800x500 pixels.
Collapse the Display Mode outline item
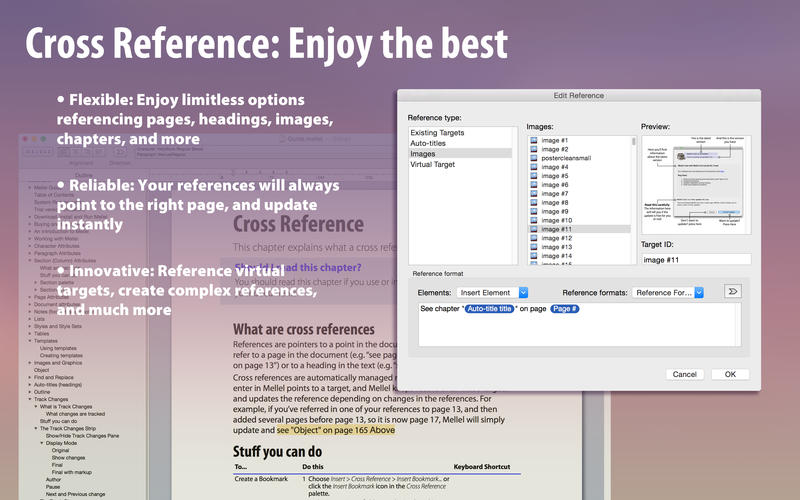(42, 443)
